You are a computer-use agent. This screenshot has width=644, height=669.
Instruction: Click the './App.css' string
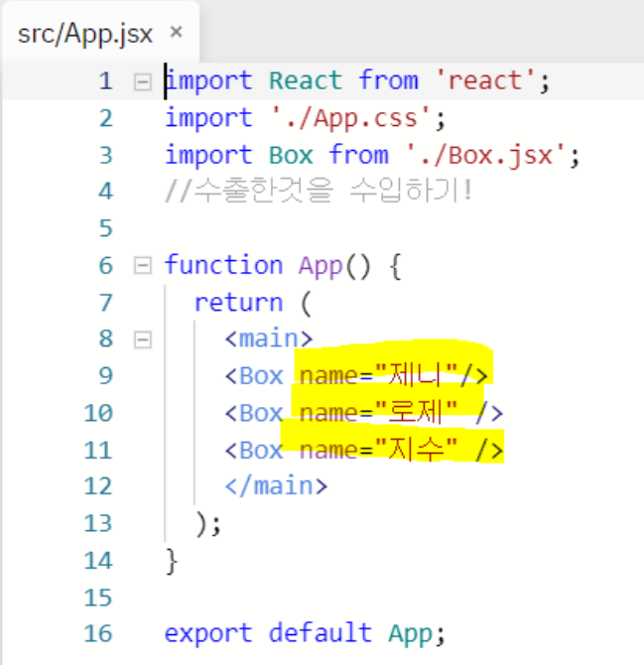tap(350, 118)
